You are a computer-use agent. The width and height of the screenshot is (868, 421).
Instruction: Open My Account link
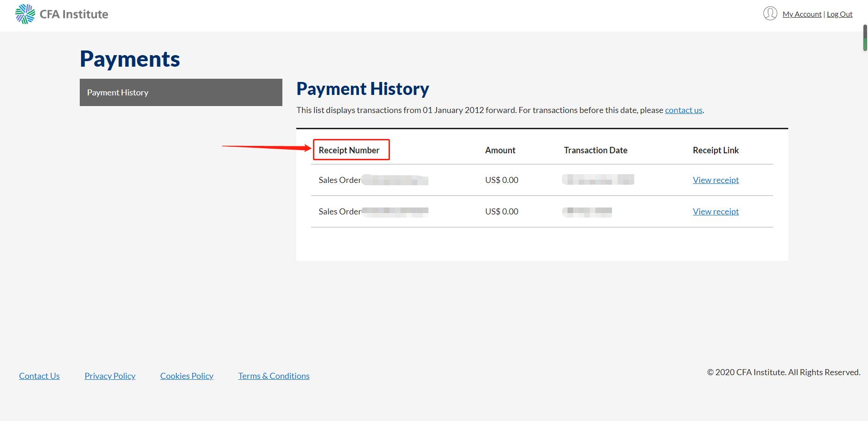click(x=802, y=14)
